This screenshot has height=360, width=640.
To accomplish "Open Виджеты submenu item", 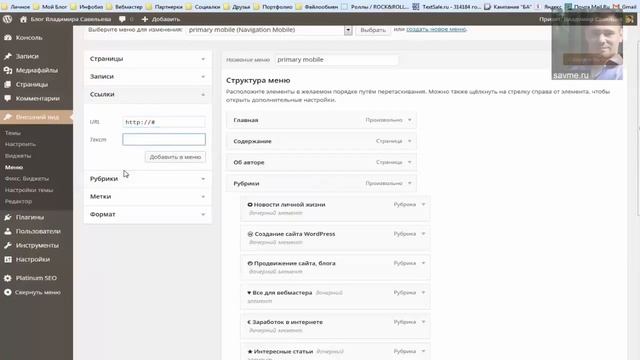I will [x=18, y=156].
